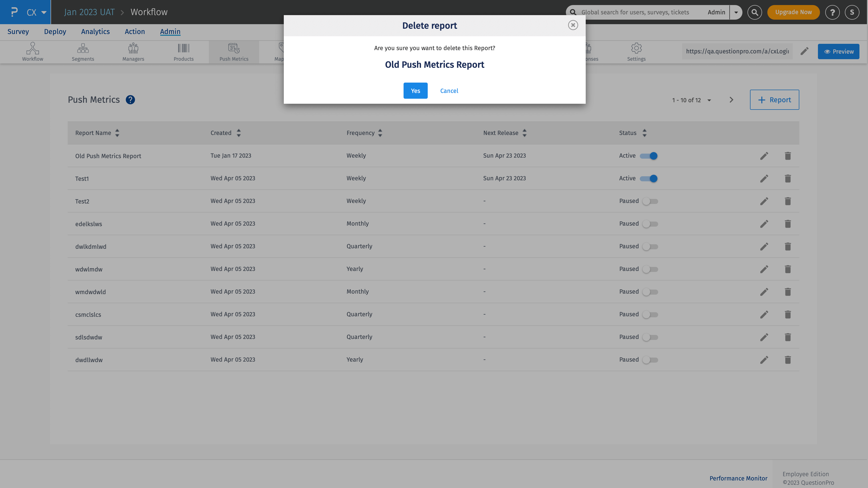The image size is (868, 488).
Task: Cancel the delete report dialog
Action: [449, 90]
